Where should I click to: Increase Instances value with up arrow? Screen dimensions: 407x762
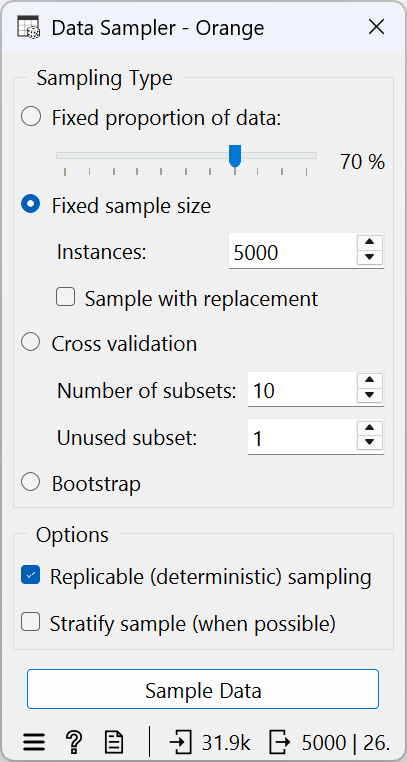pyautogui.click(x=370, y=242)
